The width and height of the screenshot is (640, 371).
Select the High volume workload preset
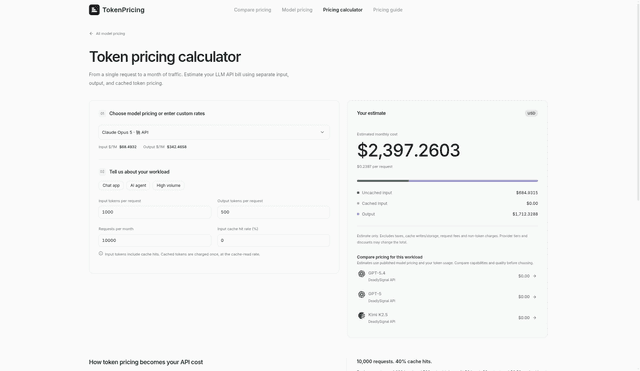(x=169, y=185)
